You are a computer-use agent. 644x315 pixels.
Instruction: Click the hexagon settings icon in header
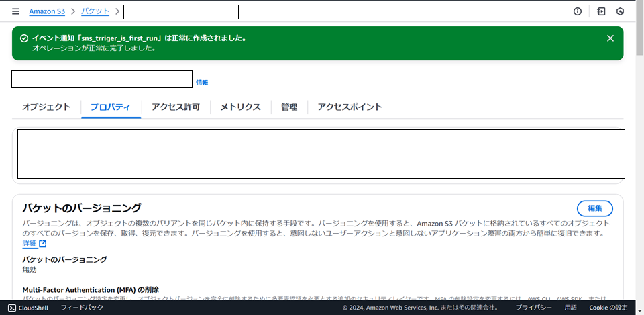click(x=620, y=11)
